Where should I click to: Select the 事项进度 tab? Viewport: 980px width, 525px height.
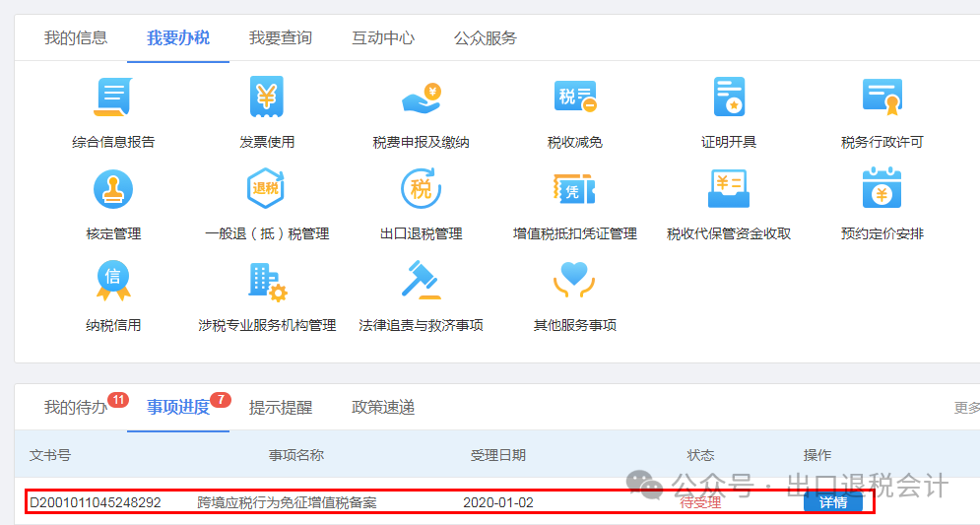[x=178, y=408]
